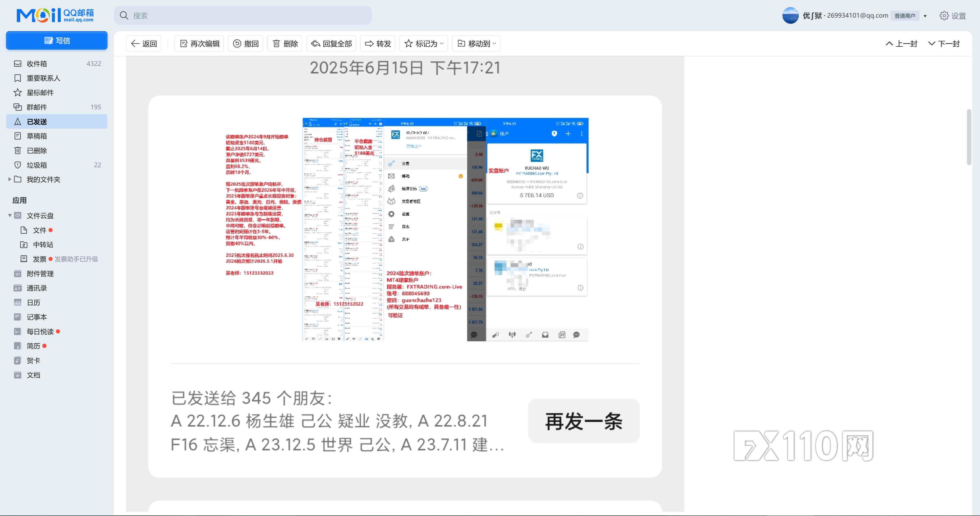The height and width of the screenshot is (516, 980).
Task: Click the Compose (写信) button
Action: (x=57, y=40)
